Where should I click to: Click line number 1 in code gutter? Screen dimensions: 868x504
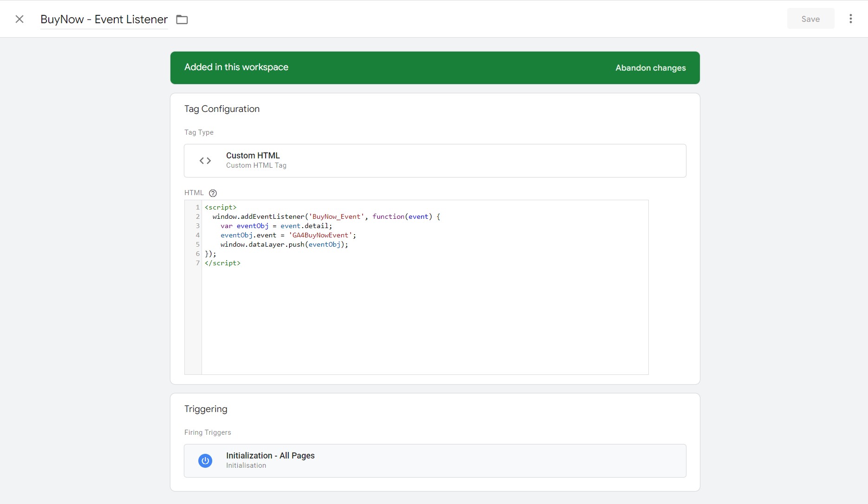point(197,207)
